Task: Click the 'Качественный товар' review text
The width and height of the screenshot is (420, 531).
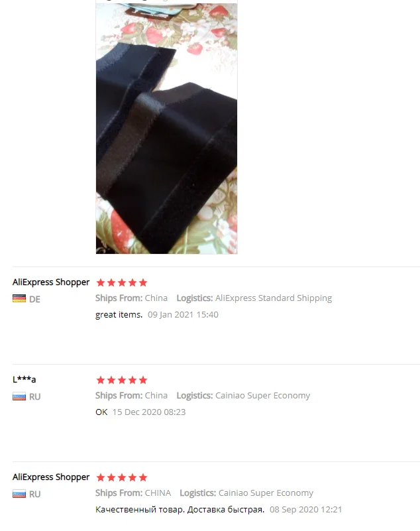Action: pos(180,510)
